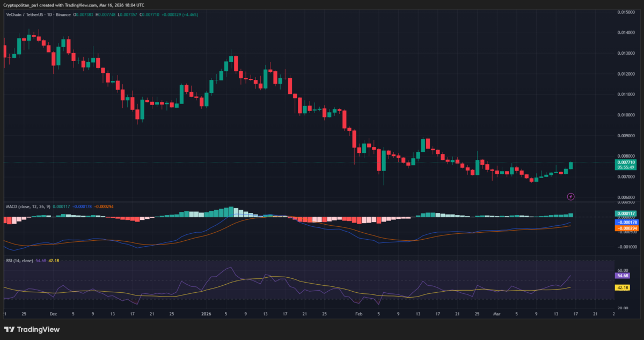Click the purple lightning bolt event icon
Viewport: 644px width, 340px height.
tap(571, 197)
